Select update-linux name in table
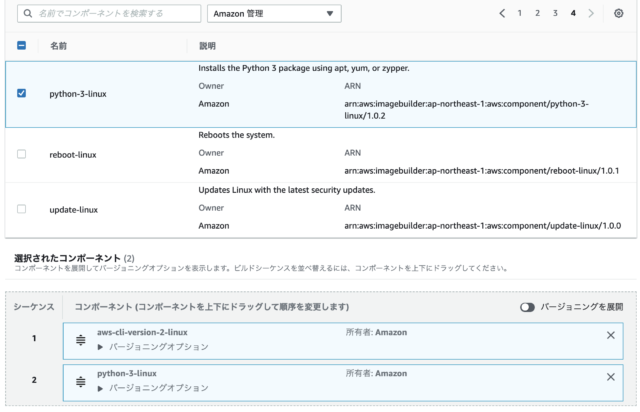The image size is (640, 412). [73, 210]
